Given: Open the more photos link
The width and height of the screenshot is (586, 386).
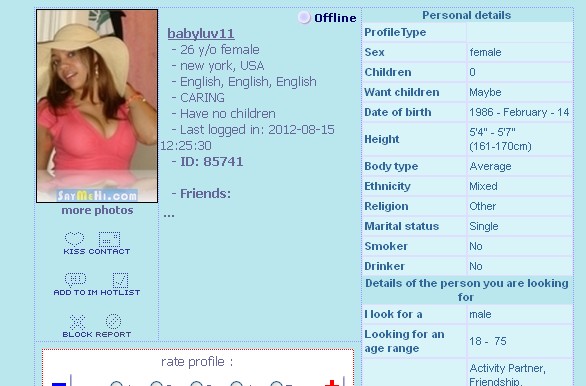Looking at the screenshot, I should 97,210.
